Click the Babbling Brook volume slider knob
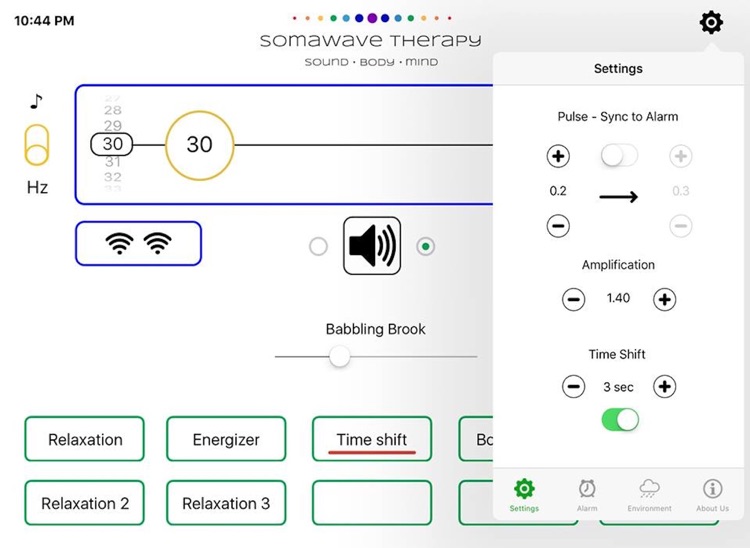This screenshot has width=750, height=548. tap(340, 357)
